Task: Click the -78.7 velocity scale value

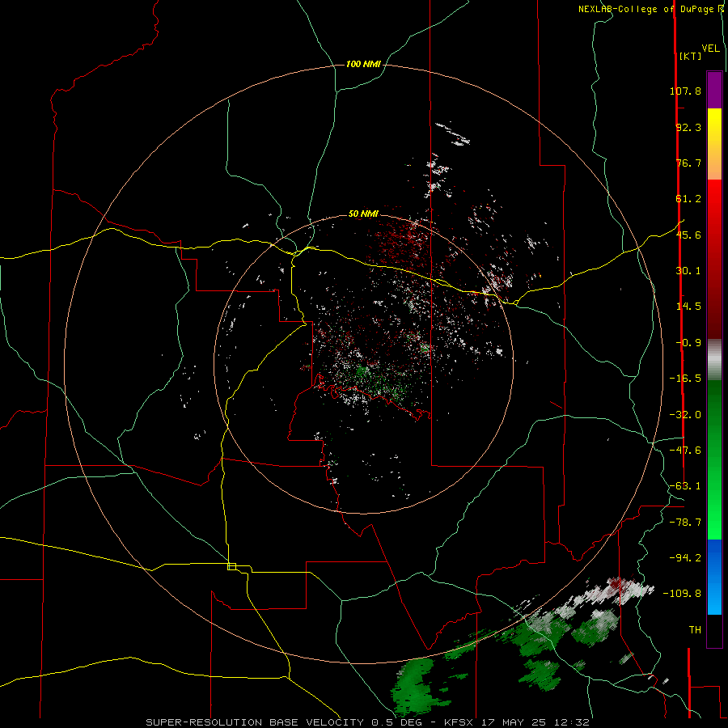Action: (x=685, y=523)
